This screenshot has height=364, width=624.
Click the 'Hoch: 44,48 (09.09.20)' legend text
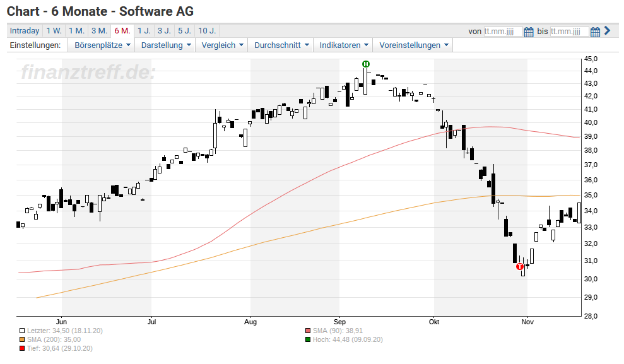348,340
